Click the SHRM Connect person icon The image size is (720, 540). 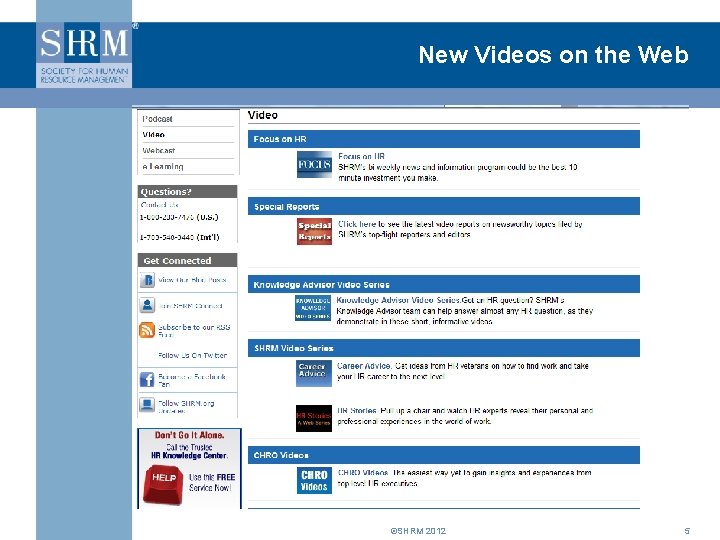click(x=147, y=305)
